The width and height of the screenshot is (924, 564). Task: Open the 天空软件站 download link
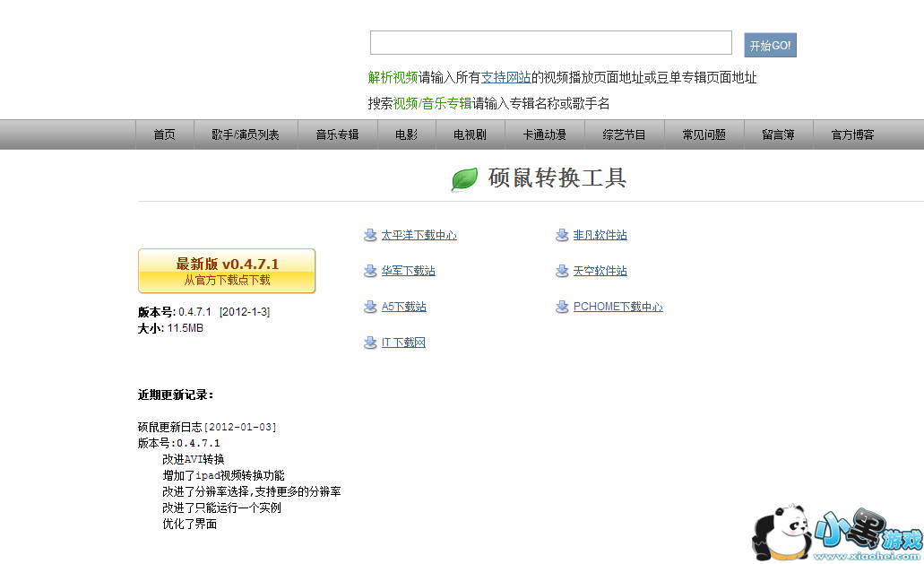click(599, 271)
